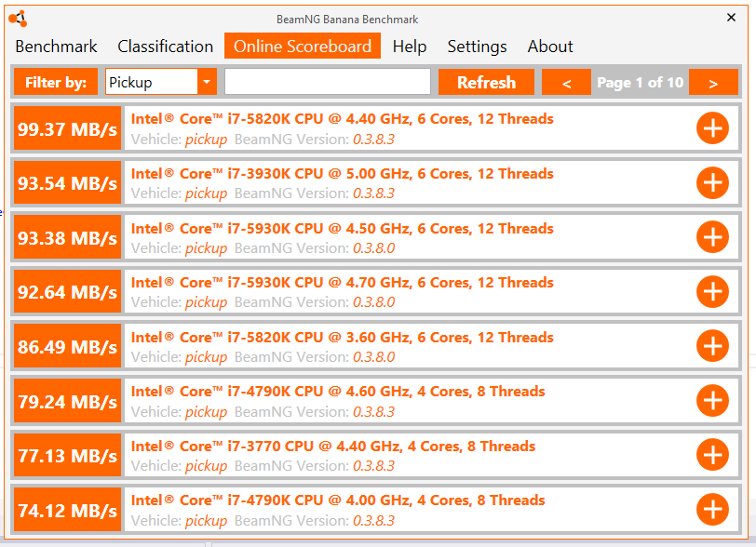Click the BeamNG Banana Benchmark window title

click(347, 20)
